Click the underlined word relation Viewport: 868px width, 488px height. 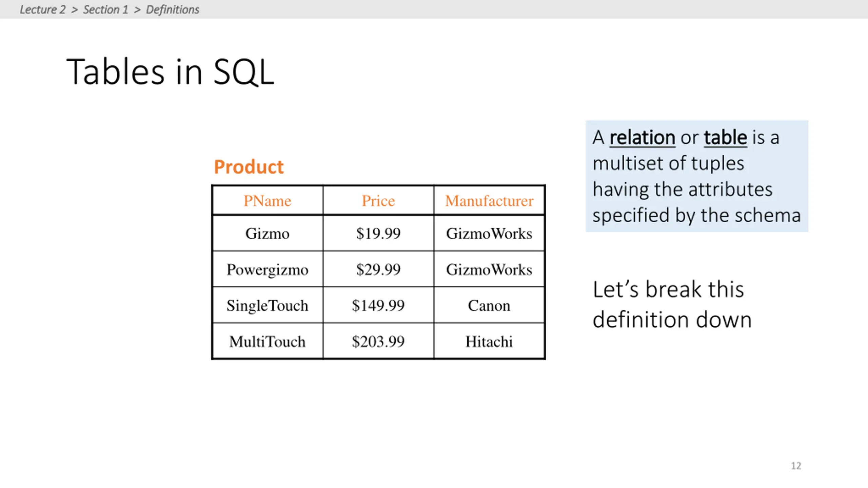pos(642,138)
